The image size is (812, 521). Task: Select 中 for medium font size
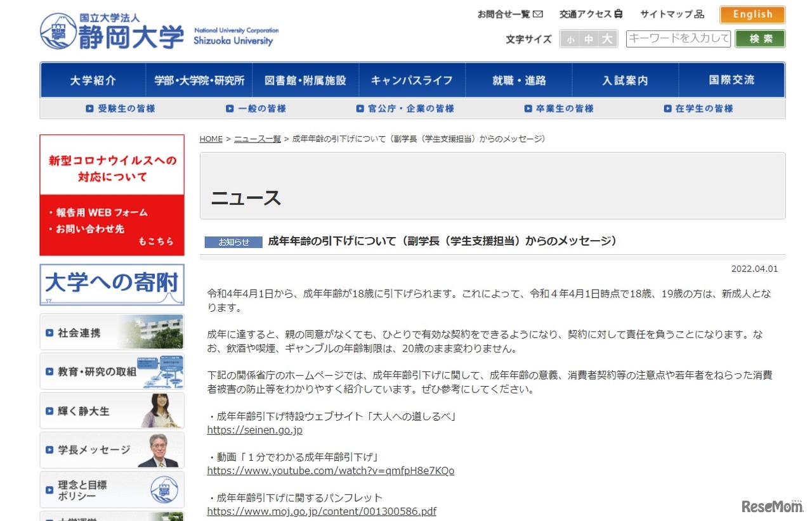(x=588, y=38)
